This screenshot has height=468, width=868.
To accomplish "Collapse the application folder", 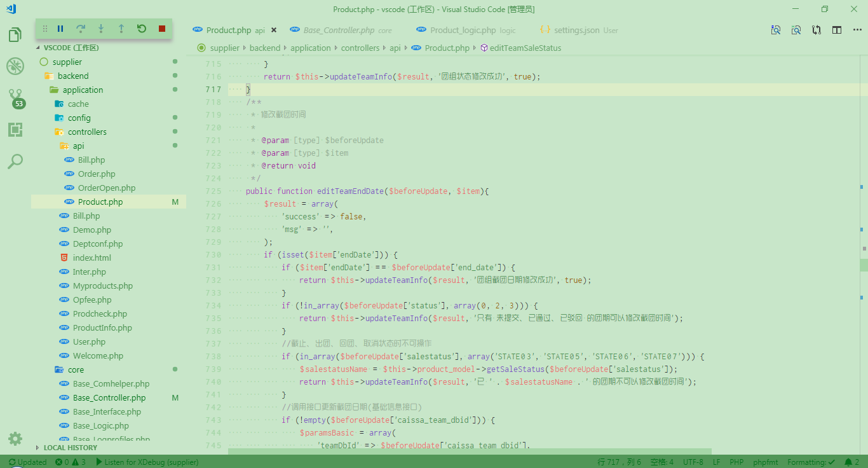I will (x=83, y=90).
